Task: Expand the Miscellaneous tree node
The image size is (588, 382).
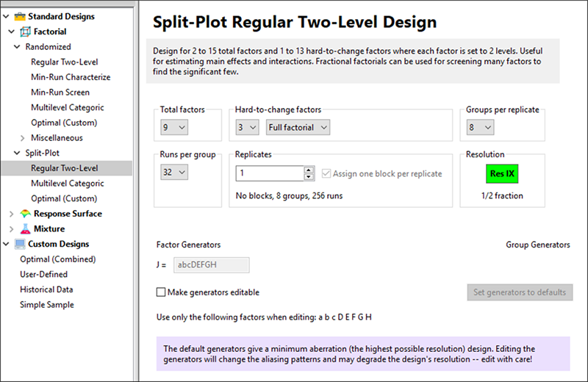Action: click(x=24, y=138)
